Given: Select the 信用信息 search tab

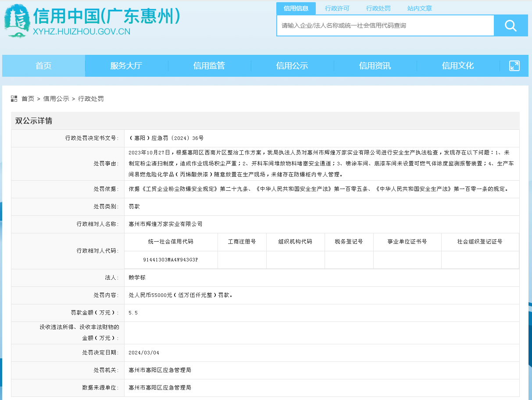Looking at the screenshot, I should (296, 8).
